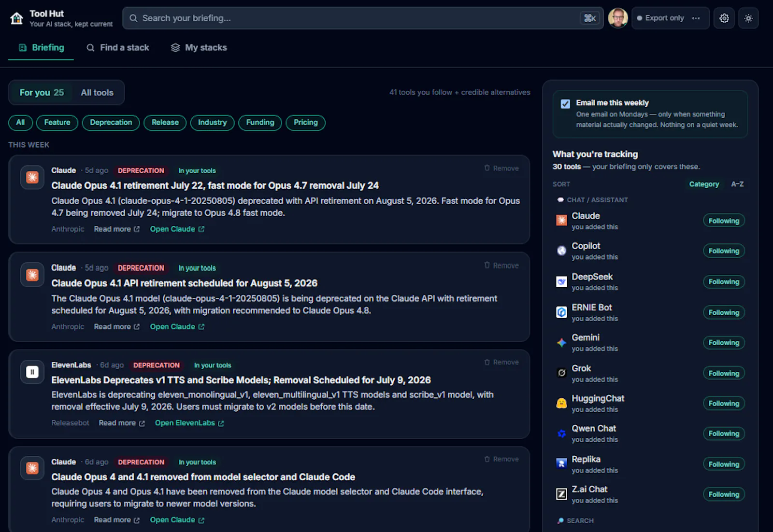
Task: Select the Qwen Chat logo
Action: 561,434
